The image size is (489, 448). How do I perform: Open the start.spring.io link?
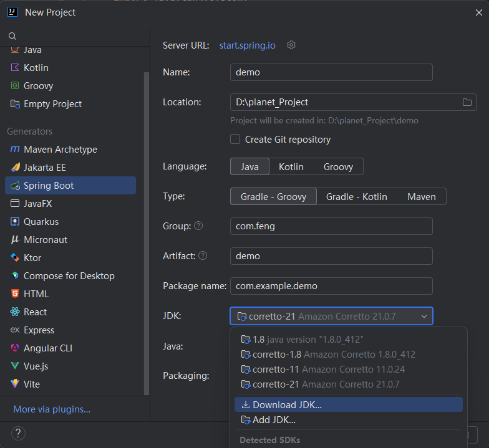[247, 45]
